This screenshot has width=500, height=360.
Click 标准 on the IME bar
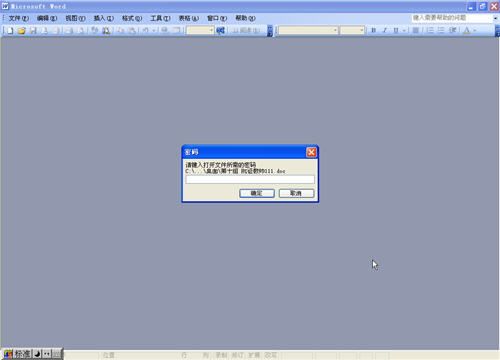(x=22, y=354)
